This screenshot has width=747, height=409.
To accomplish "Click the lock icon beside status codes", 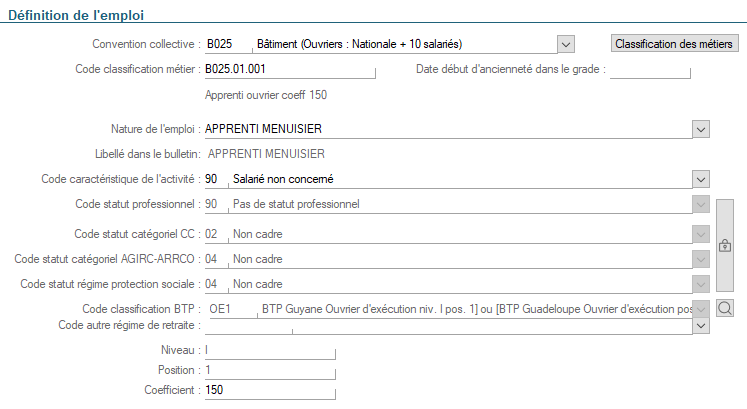I will tap(725, 246).
